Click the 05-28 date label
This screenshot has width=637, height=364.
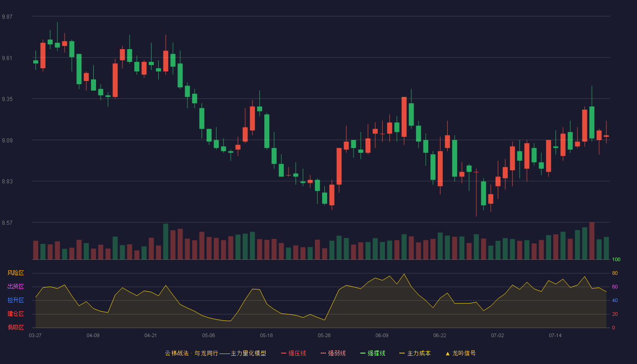324,335
